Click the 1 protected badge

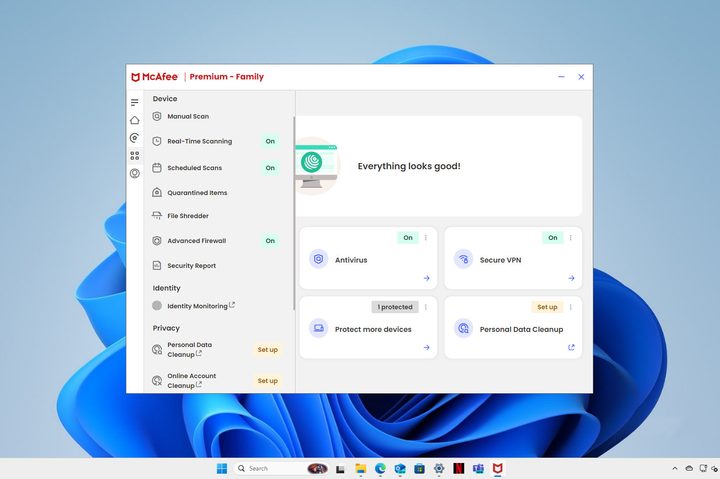click(x=395, y=307)
